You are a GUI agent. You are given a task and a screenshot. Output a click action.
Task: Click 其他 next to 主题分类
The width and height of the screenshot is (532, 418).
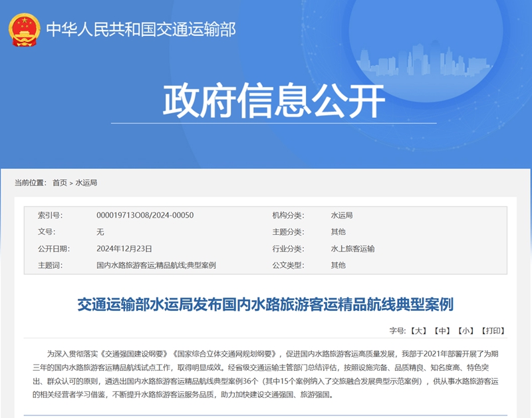[338, 232]
